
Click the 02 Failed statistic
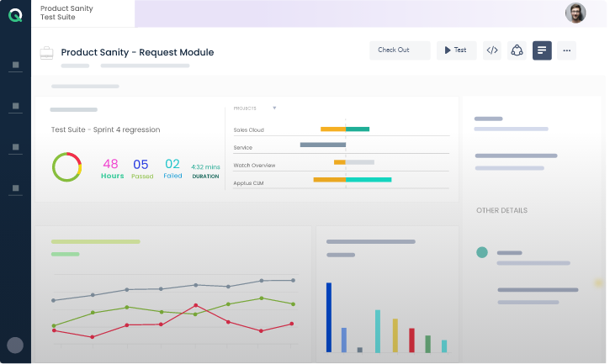(172, 168)
